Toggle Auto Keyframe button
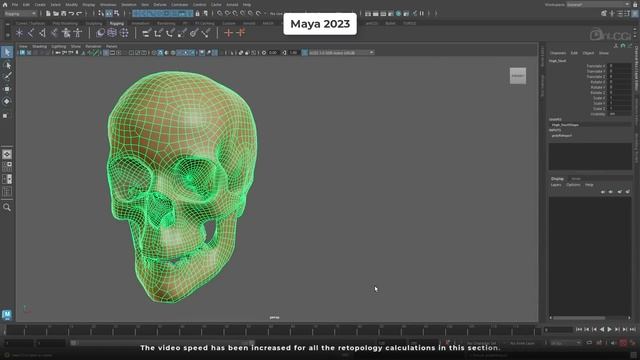The height and width of the screenshot is (360, 640). 623,343
